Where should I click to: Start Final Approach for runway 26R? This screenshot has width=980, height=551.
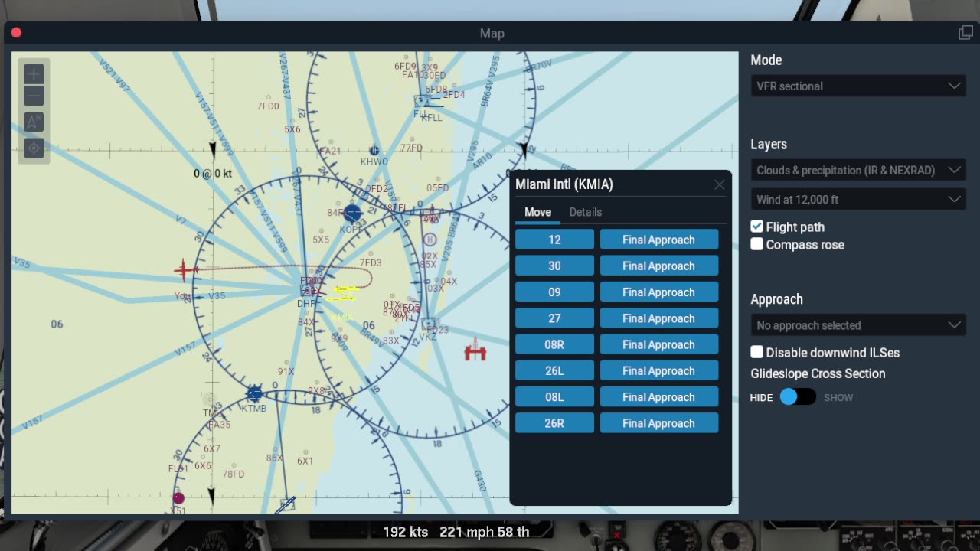point(659,423)
